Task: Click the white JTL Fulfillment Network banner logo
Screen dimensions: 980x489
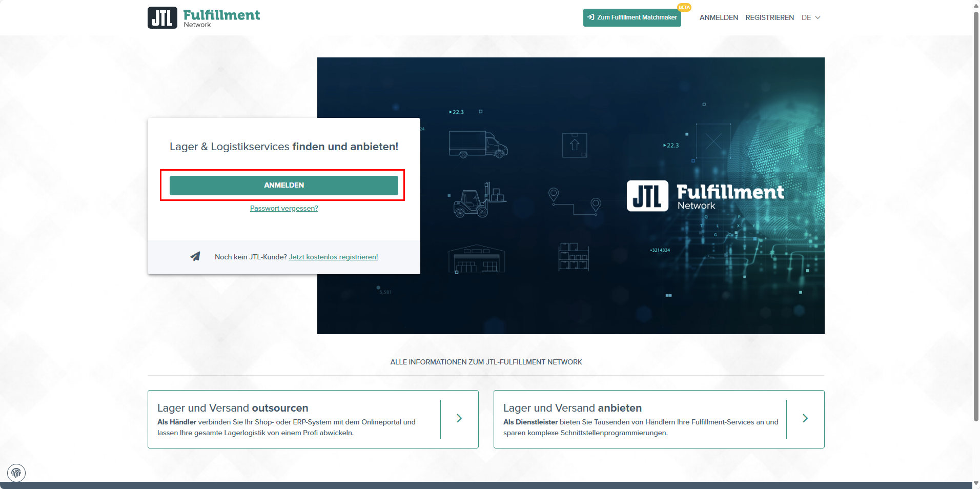Action: (705, 196)
